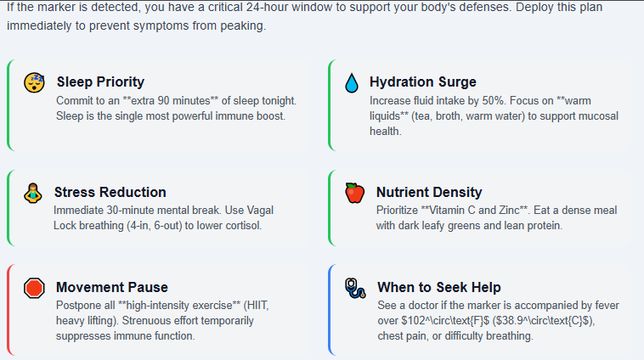644x360 pixels.
Task: Select the Hydration Surge heading
Action: tap(422, 82)
